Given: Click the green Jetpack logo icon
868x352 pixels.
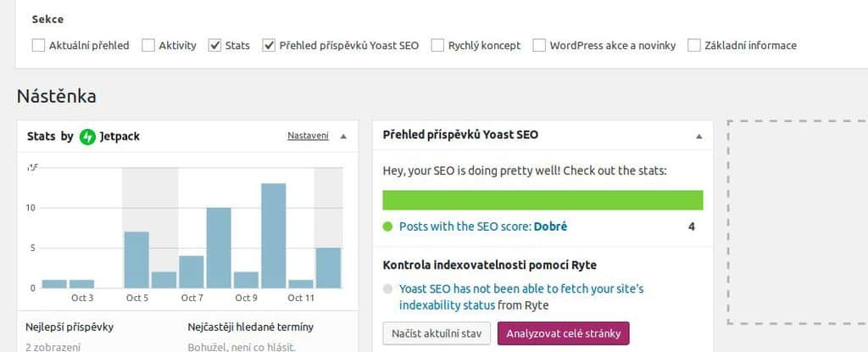Looking at the screenshot, I should coord(87,137).
